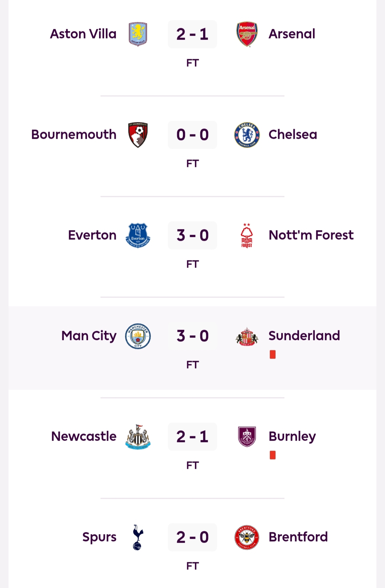Open the Aston Villa 2 - 1 Arsenal score

tap(192, 34)
